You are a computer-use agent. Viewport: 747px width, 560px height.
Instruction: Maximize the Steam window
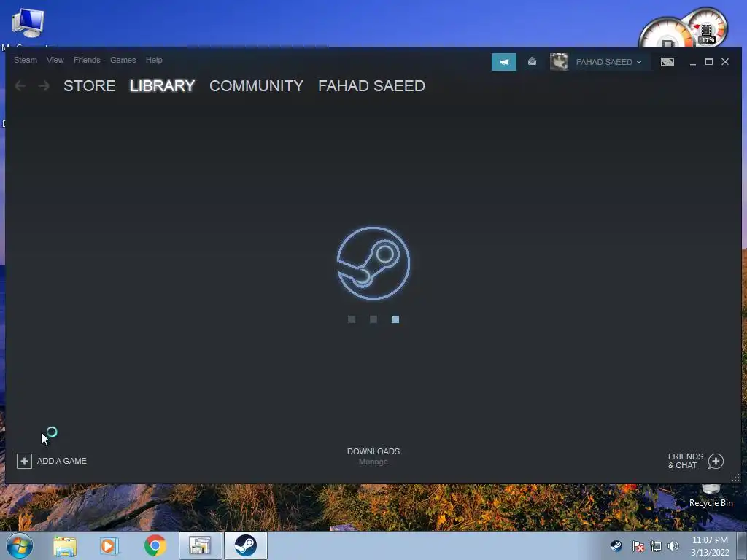[709, 62]
